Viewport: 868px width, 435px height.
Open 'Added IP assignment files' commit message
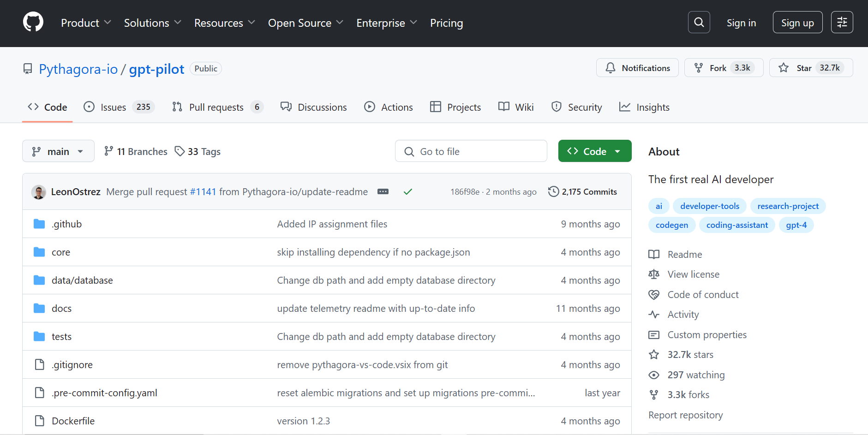332,224
